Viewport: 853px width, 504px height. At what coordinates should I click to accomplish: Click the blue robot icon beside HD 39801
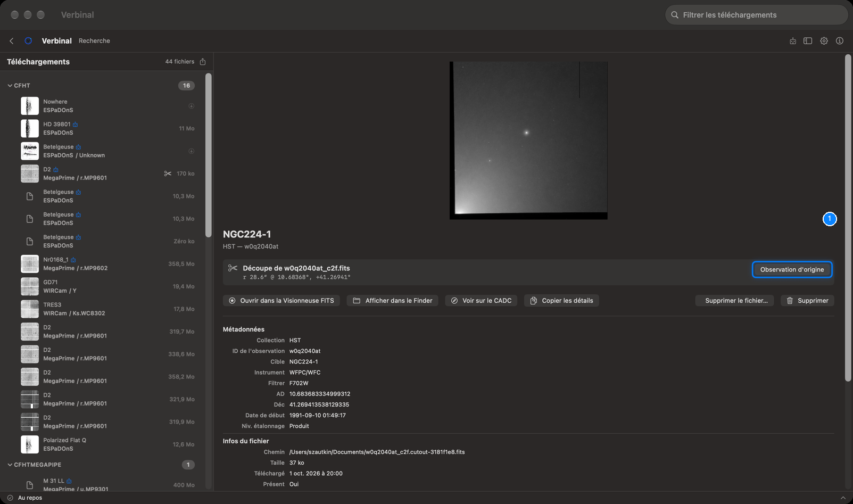pyautogui.click(x=76, y=125)
